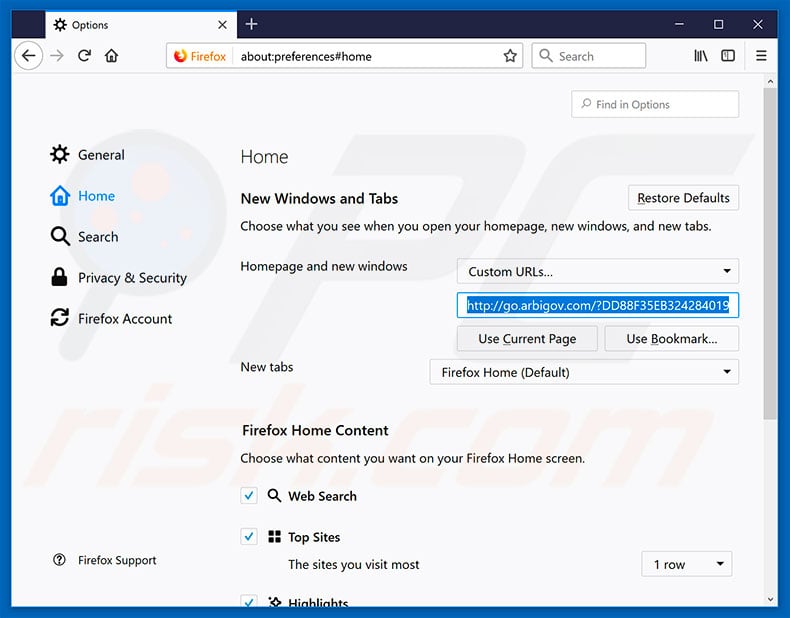Open the New tabs Firefox Home dropdown

tap(584, 372)
